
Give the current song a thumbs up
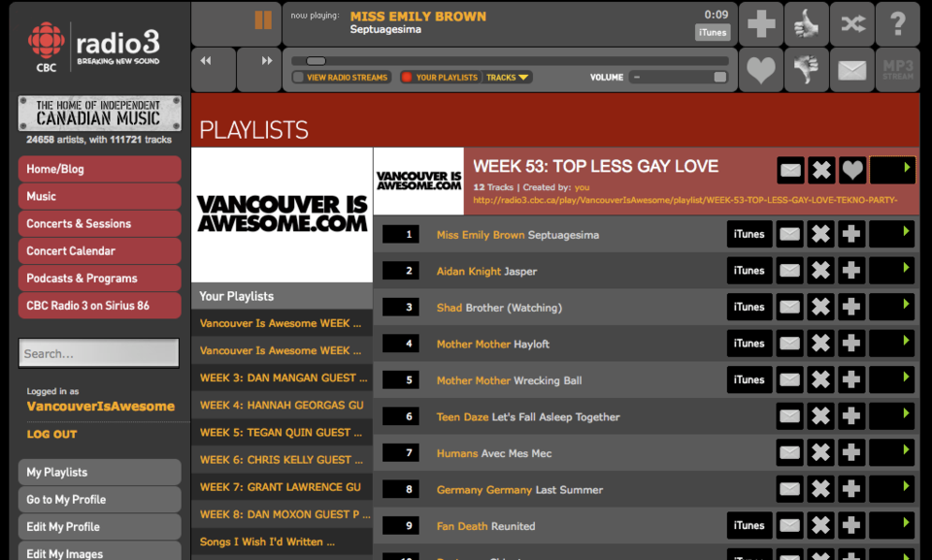point(806,24)
